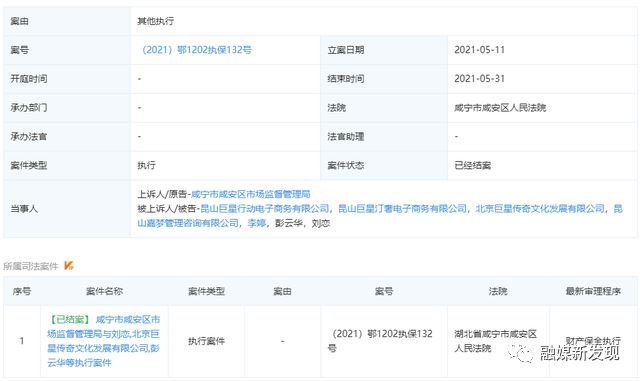640x381 pixels.
Task: Click the 序号 column header
Action: 22,291
